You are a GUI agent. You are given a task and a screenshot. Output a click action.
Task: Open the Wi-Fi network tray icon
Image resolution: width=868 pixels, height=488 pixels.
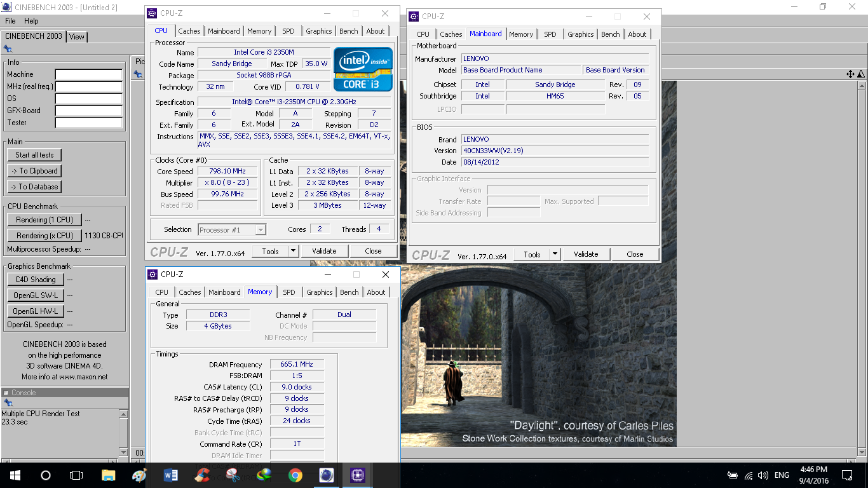click(749, 475)
